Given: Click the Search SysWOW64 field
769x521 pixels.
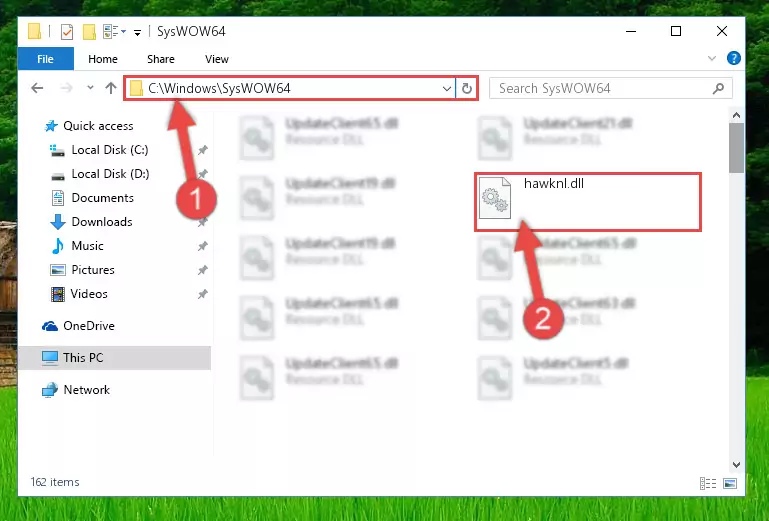Looking at the screenshot, I should click(611, 88).
